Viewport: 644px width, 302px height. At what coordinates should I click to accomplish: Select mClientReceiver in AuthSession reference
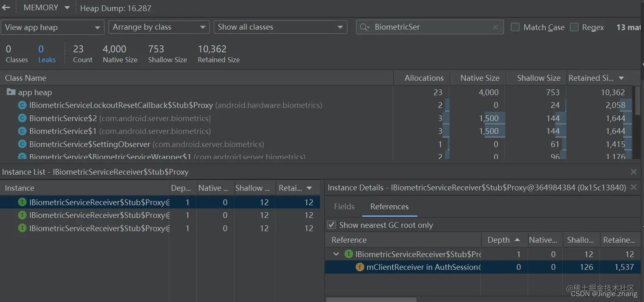point(424,267)
